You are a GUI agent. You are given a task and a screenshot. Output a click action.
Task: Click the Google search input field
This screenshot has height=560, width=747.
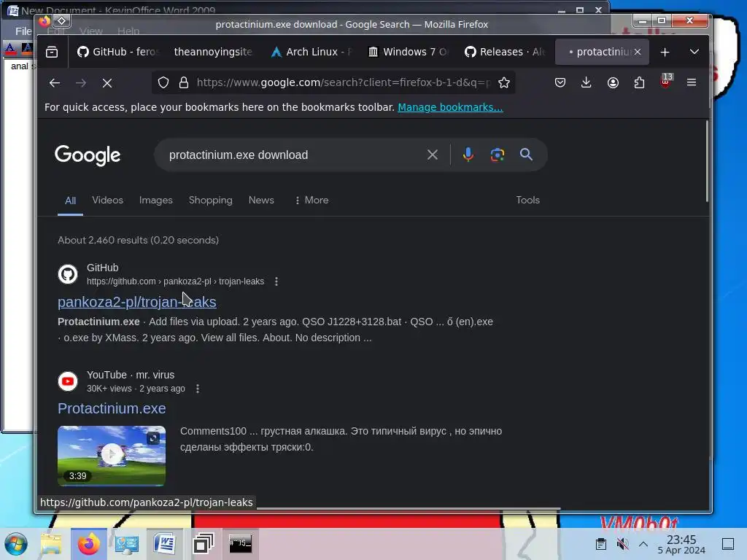point(293,155)
